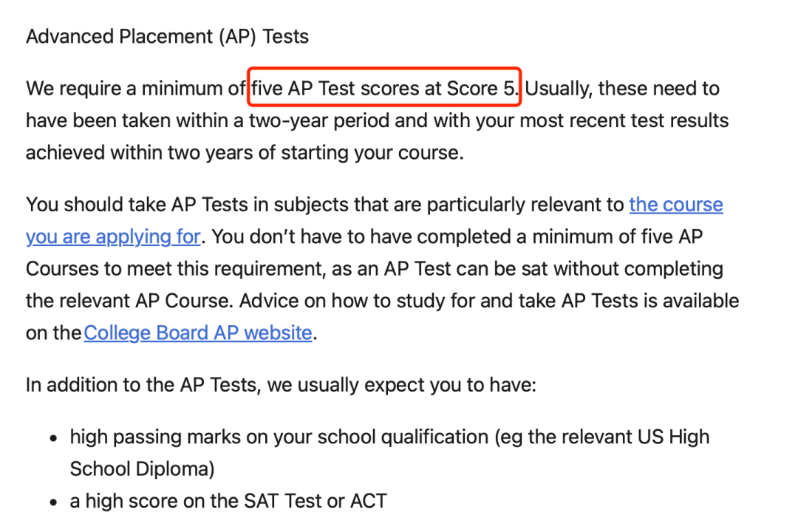Click the line 'achieved within two years of starting your course'
The height and width of the screenshot is (532, 798).
245,153
